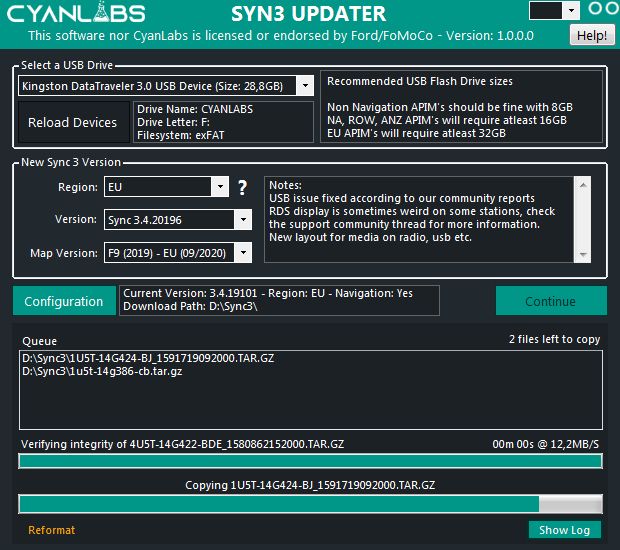Click 'Filesystem: exFAT' text

(x=181, y=135)
